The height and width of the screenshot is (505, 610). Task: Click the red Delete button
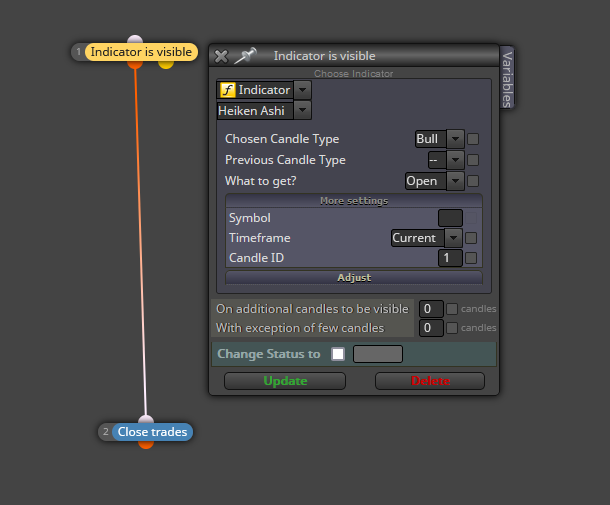coord(430,381)
